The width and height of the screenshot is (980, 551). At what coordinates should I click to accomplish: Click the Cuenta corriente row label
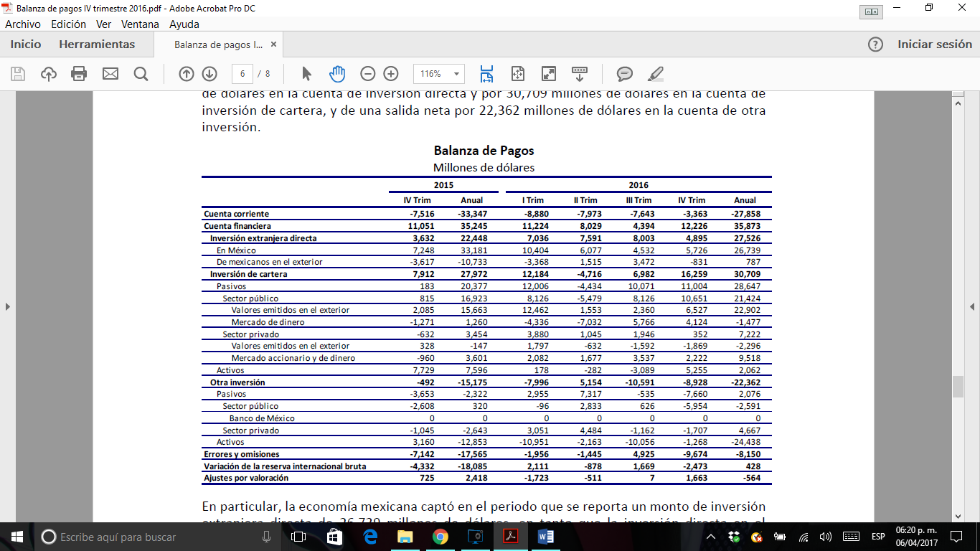point(237,214)
